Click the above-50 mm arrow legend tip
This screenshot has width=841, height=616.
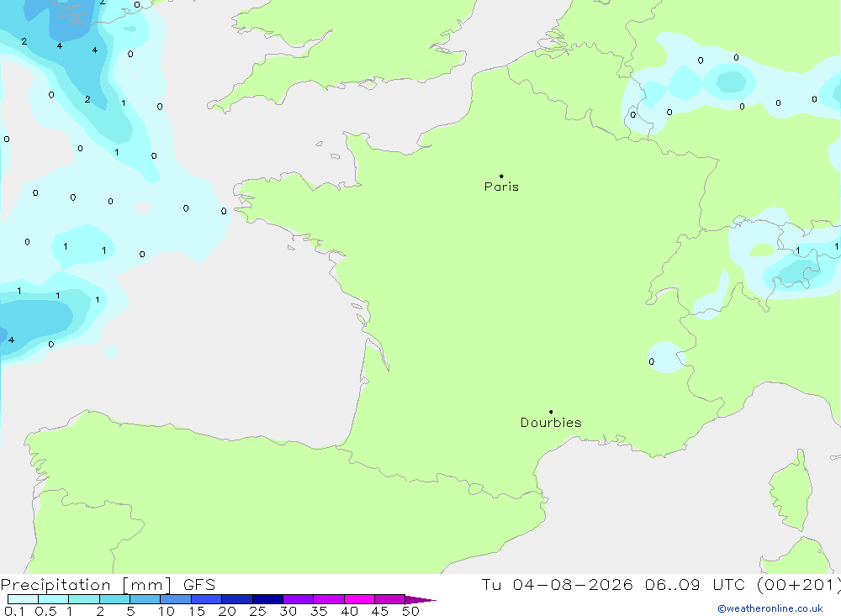[x=420, y=600]
